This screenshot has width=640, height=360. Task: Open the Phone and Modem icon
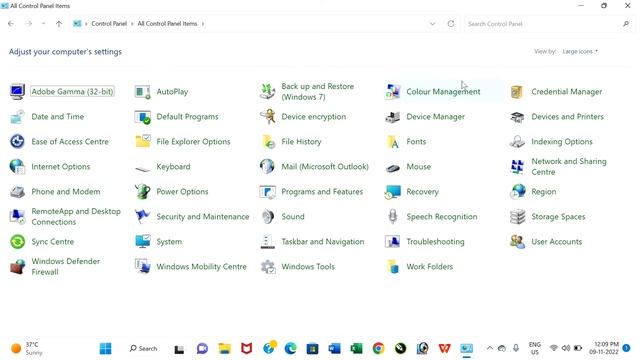click(x=18, y=191)
